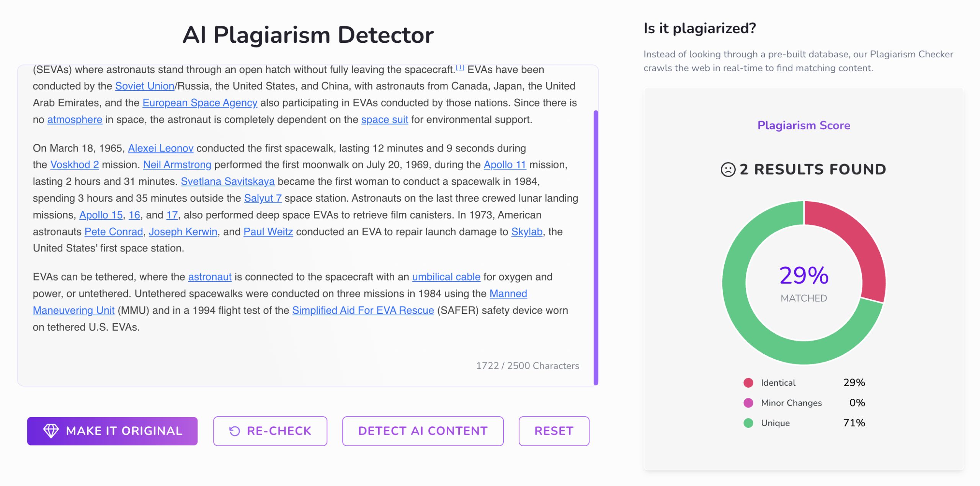Click the footnote [1] superscript reference

tap(460, 67)
